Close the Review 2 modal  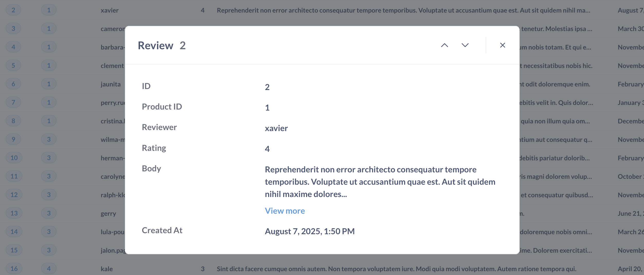pyautogui.click(x=502, y=45)
